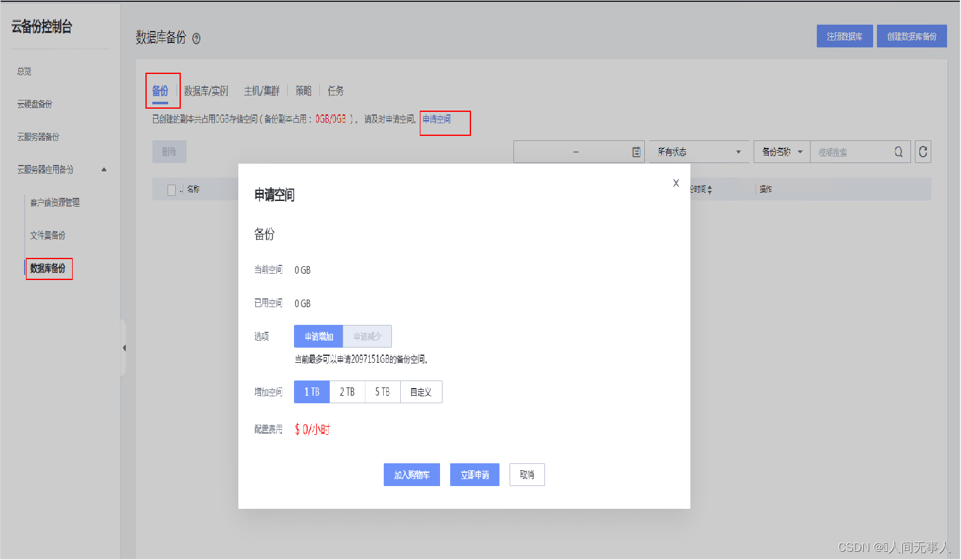The width and height of the screenshot is (961, 560).
Task: Open 云服务器备份 in the sidebar
Action: (x=38, y=137)
